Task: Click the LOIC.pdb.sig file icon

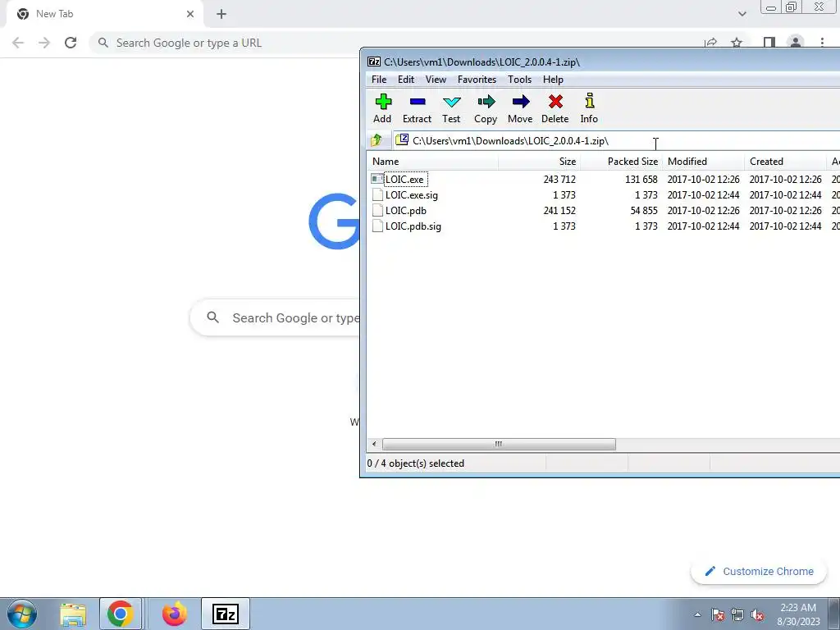Action: (377, 226)
